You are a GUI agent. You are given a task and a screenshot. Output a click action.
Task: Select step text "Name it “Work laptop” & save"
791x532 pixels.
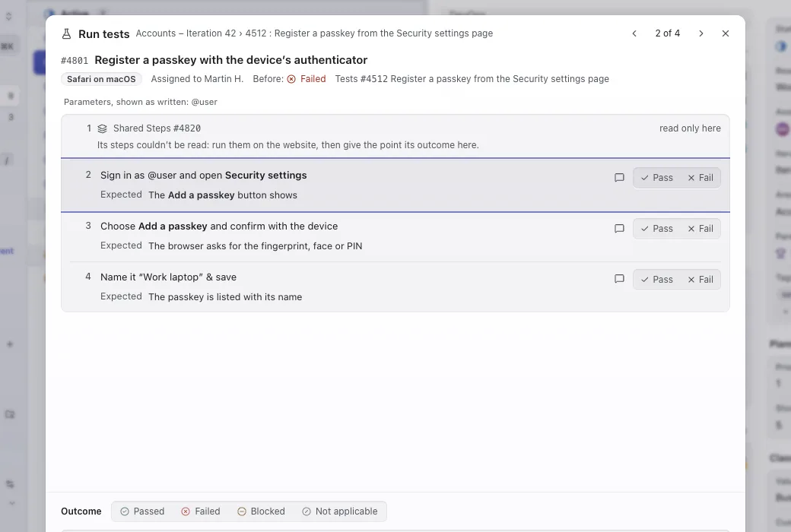(169, 277)
